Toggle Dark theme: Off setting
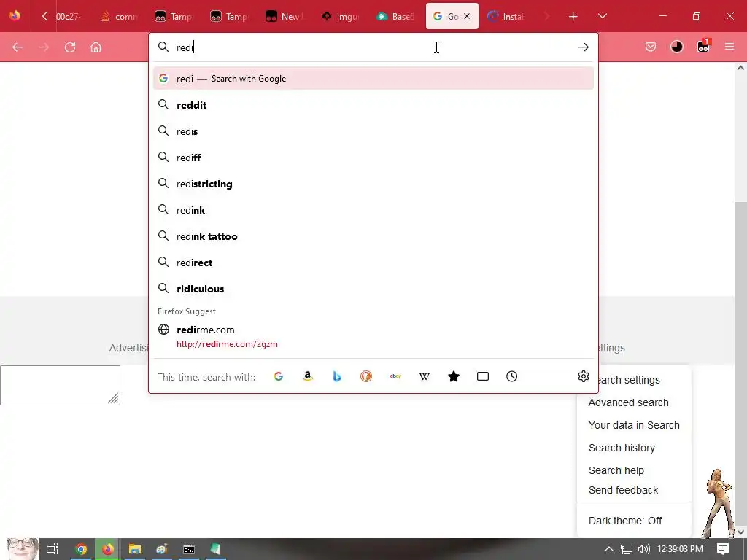Image resolution: width=747 pixels, height=560 pixels. (x=625, y=521)
